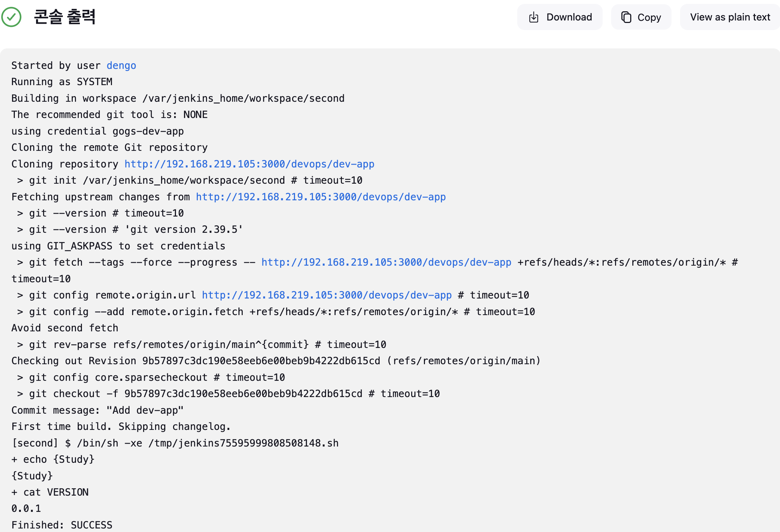Open the dengo user link
Image resolution: width=780 pixels, height=532 pixels.
121,66
